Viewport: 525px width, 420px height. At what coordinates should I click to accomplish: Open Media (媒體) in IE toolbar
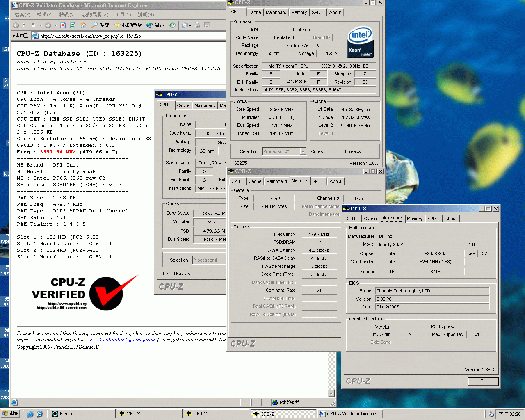(155, 25)
